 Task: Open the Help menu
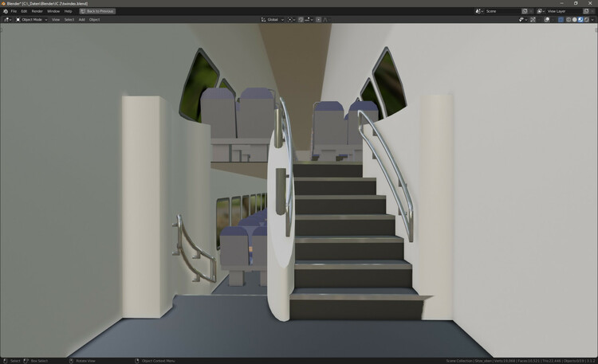point(68,11)
